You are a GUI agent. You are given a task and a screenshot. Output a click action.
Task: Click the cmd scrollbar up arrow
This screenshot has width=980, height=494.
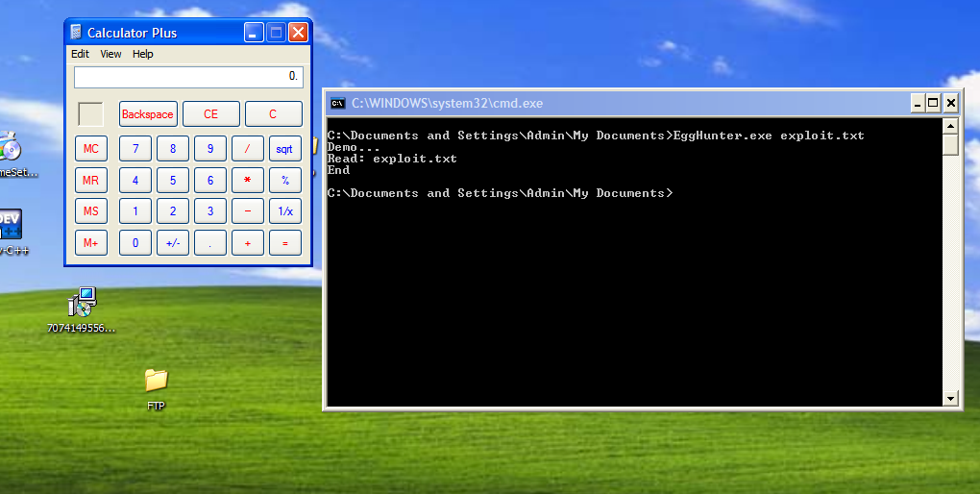(950, 126)
